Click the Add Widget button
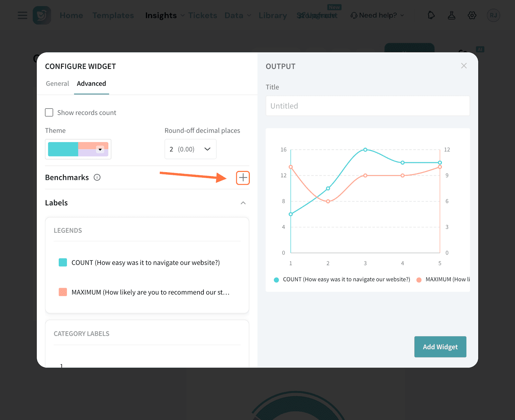The width and height of the screenshot is (515, 420). pyautogui.click(x=440, y=347)
